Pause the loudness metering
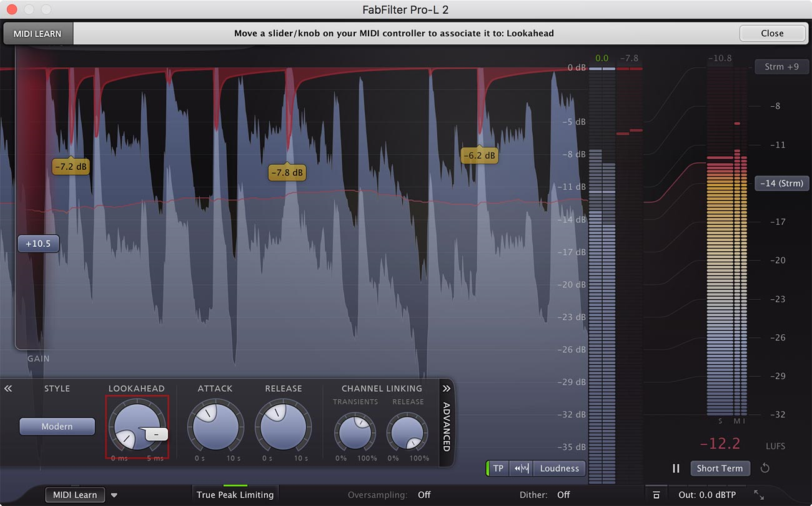 [x=676, y=469]
